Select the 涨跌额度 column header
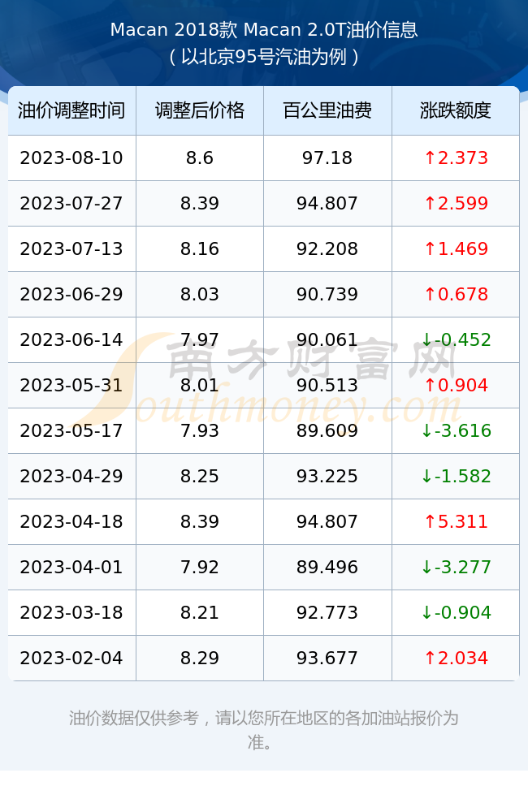 click(x=456, y=110)
